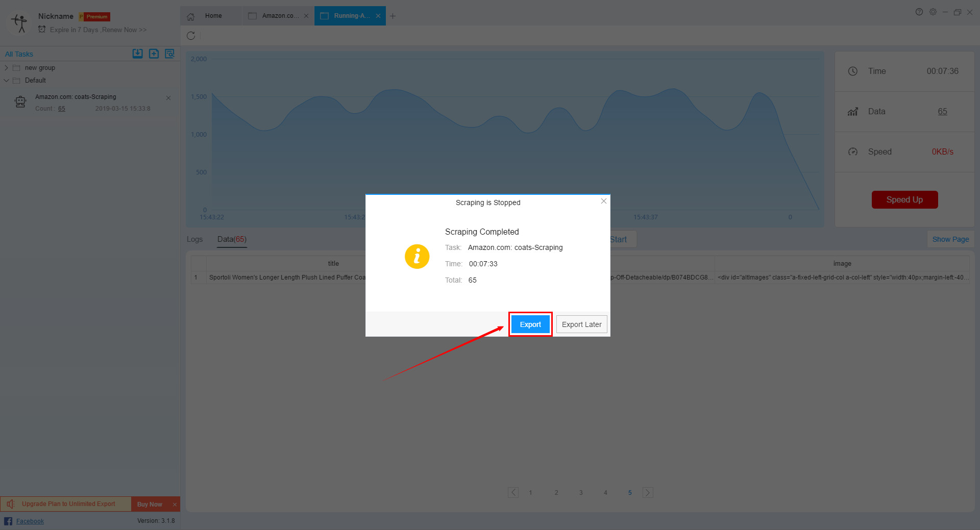Click the robot icon of the scraping task
This screenshot has width=980, height=530.
point(20,102)
